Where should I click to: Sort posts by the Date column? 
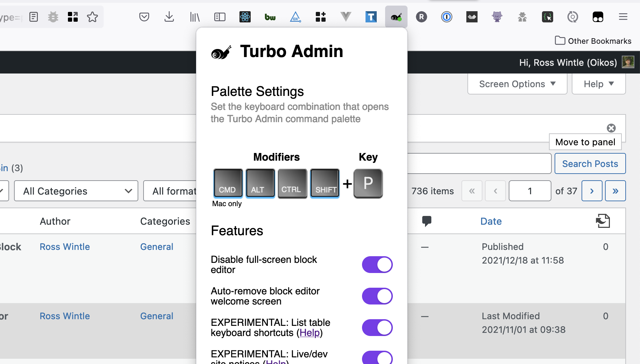(x=491, y=221)
